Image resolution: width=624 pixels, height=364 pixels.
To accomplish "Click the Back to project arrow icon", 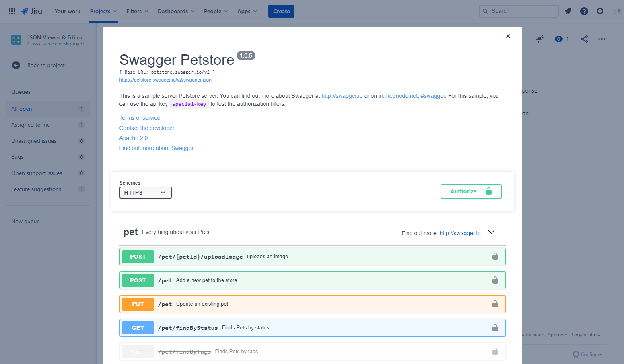I will (16, 65).
